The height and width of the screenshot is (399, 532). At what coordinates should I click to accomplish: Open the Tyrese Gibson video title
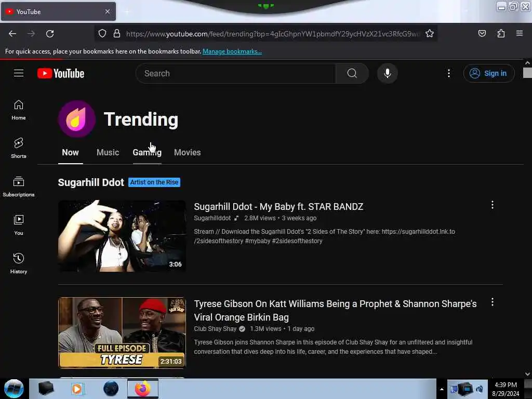335,311
